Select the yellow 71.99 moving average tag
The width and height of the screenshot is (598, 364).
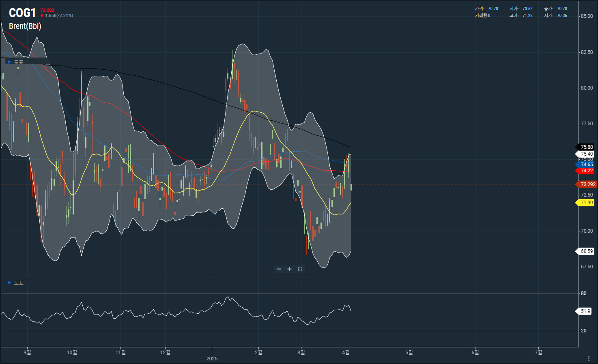pos(586,203)
